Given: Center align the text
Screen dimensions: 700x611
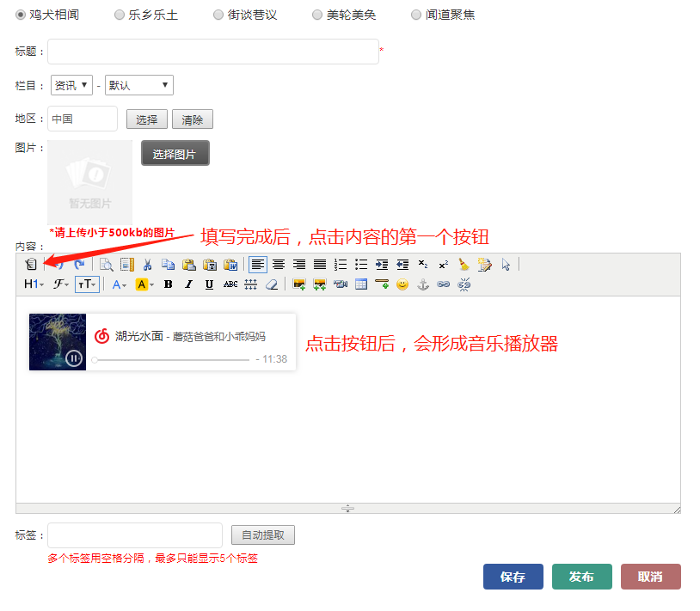Looking at the screenshot, I should 279,265.
